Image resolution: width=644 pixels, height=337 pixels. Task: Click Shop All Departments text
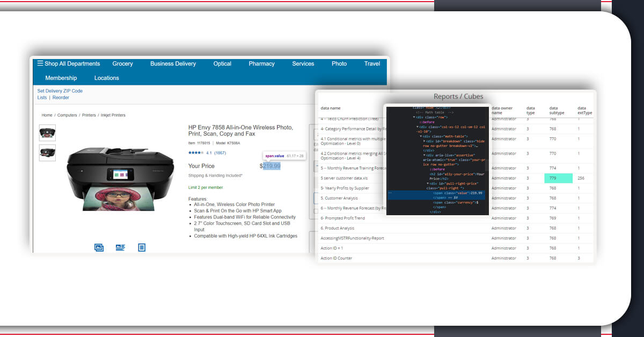click(x=72, y=63)
